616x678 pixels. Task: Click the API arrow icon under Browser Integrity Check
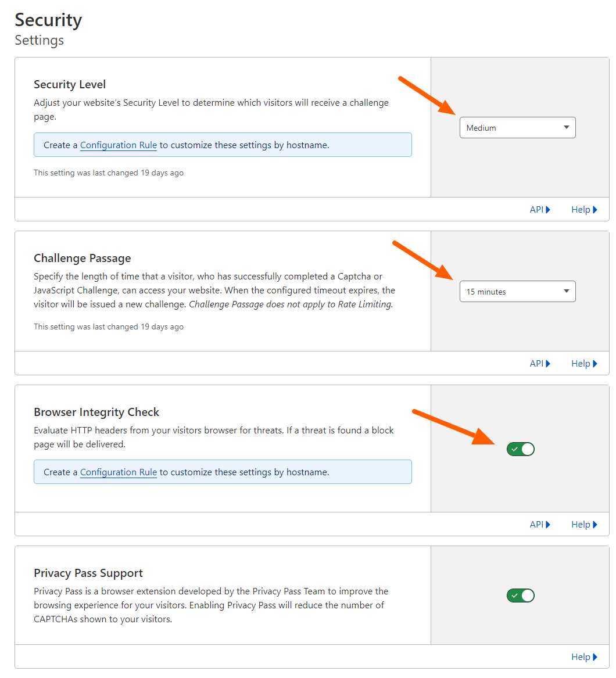(x=548, y=524)
